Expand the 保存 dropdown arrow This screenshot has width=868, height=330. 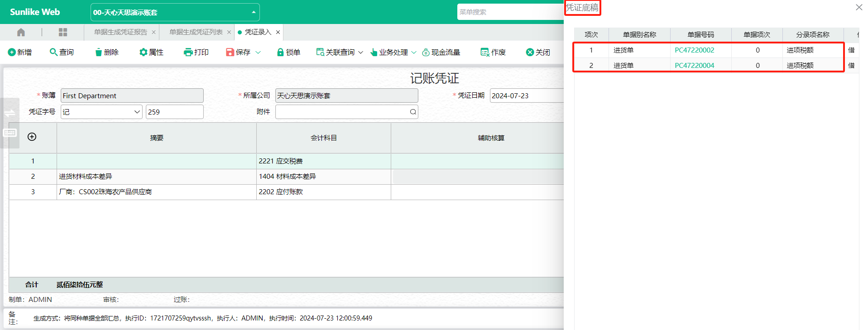(258, 53)
